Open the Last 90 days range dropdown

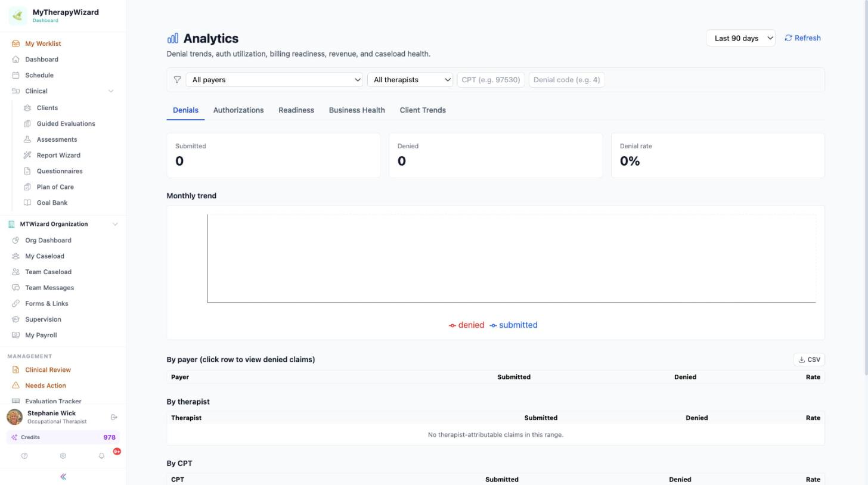(x=740, y=38)
